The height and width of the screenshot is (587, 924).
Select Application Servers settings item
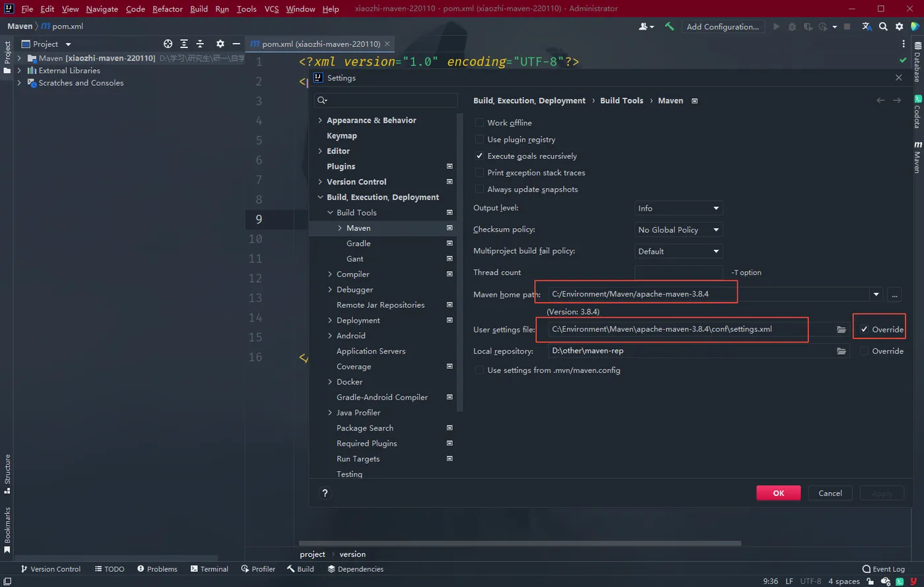[371, 351]
